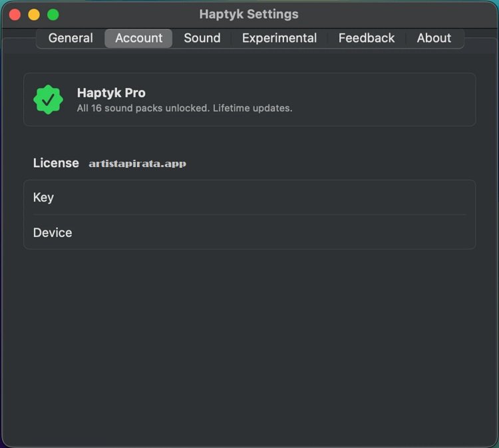Image resolution: width=499 pixels, height=448 pixels.
Task: Switch to the General tab
Action: coord(71,38)
